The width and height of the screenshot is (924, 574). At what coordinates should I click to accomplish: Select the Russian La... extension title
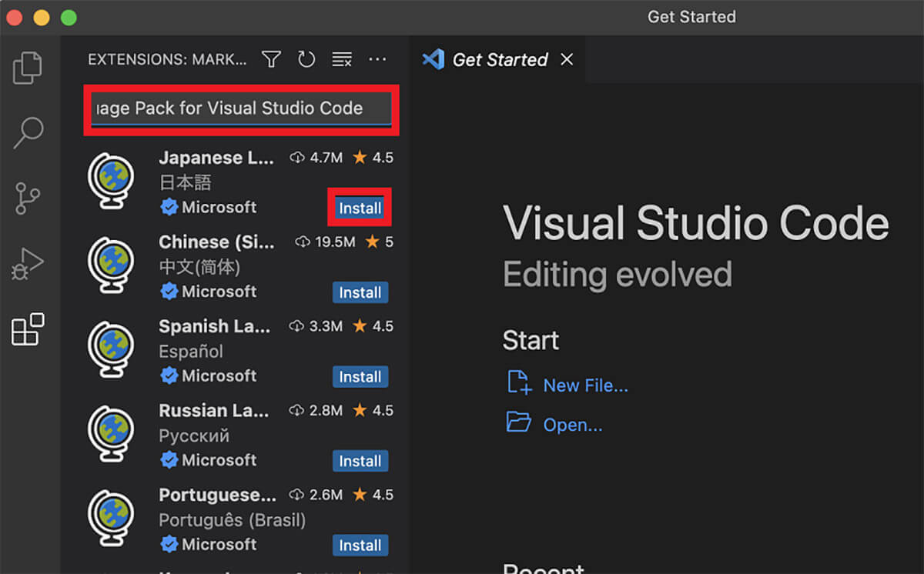[x=213, y=410]
